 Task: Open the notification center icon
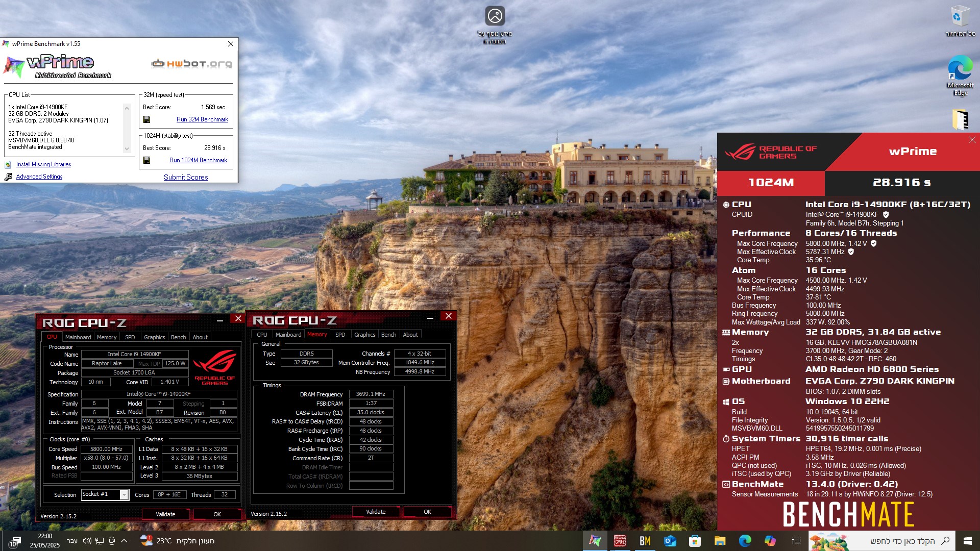tap(15, 541)
